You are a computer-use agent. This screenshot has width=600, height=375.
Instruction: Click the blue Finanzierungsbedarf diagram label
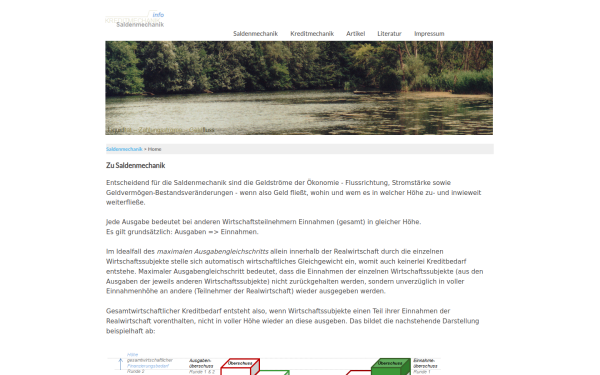(x=148, y=366)
